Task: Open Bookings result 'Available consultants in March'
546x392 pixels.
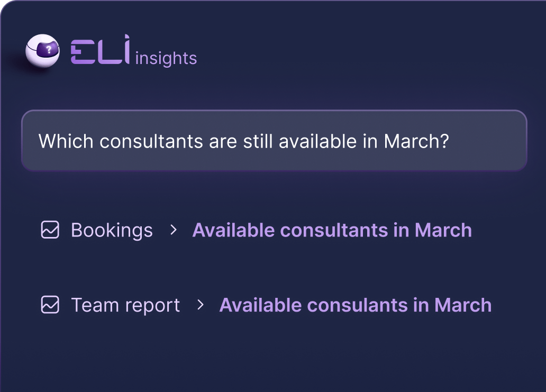Action: click(x=332, y=230)
